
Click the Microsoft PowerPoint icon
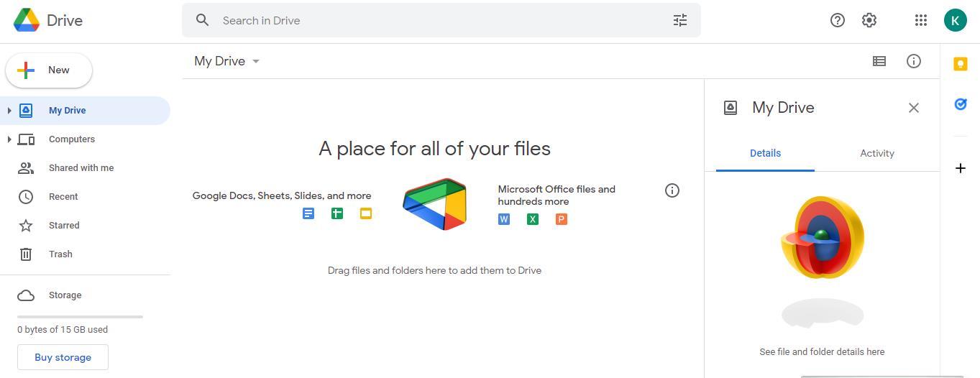click(x=562, y=219)
